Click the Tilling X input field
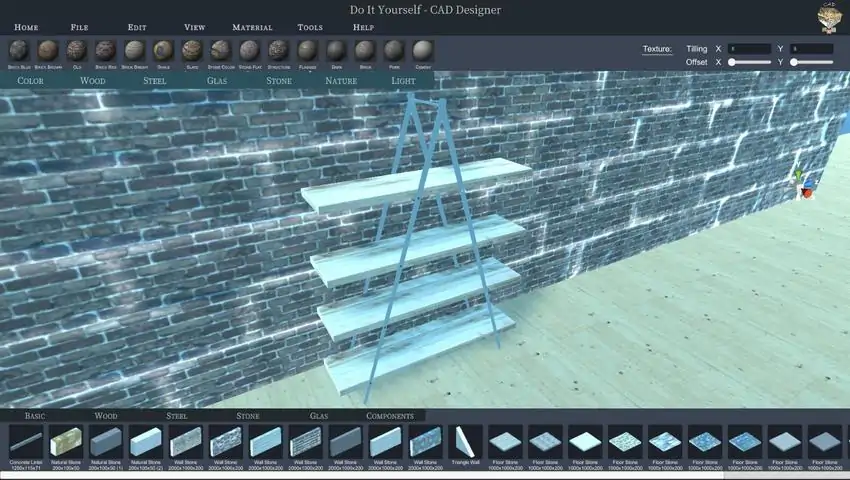The width and height of the screenshot is (850, 480). coord(749,48)
